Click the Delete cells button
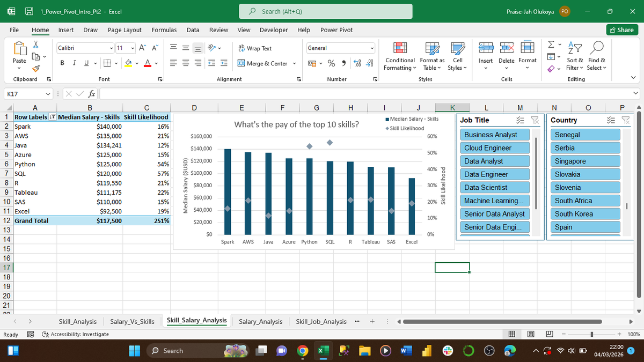 [506, 56]
